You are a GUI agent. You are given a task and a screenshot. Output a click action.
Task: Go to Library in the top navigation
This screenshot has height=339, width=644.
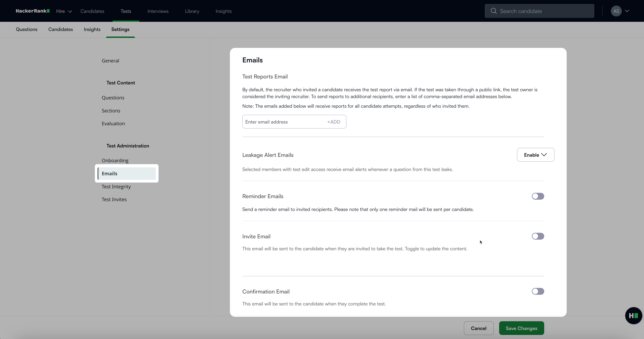(192, 11)
